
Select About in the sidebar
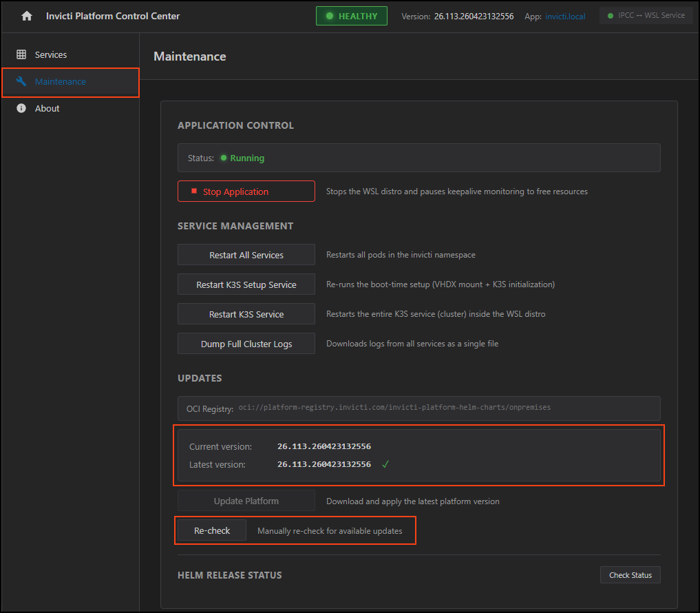click(47, 108)
